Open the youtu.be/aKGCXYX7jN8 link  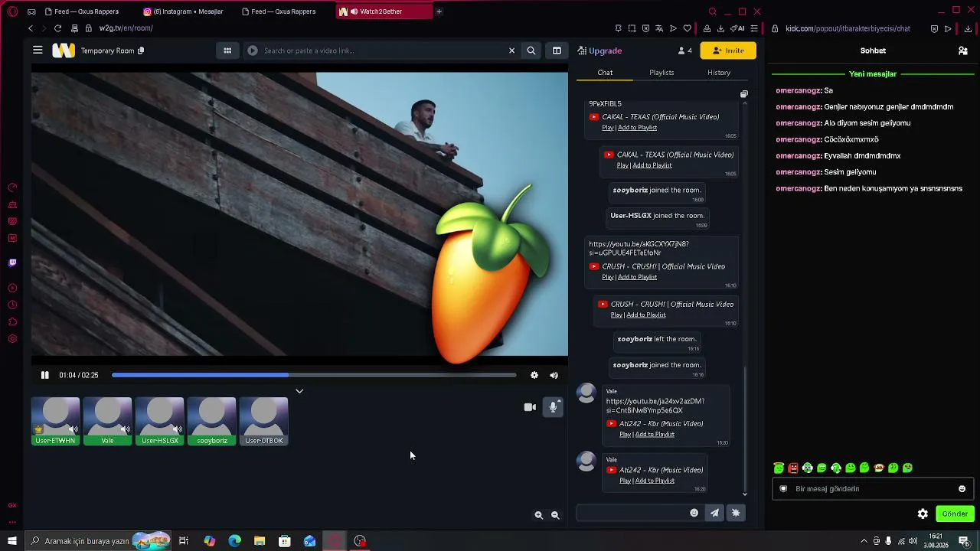point(639,248)
